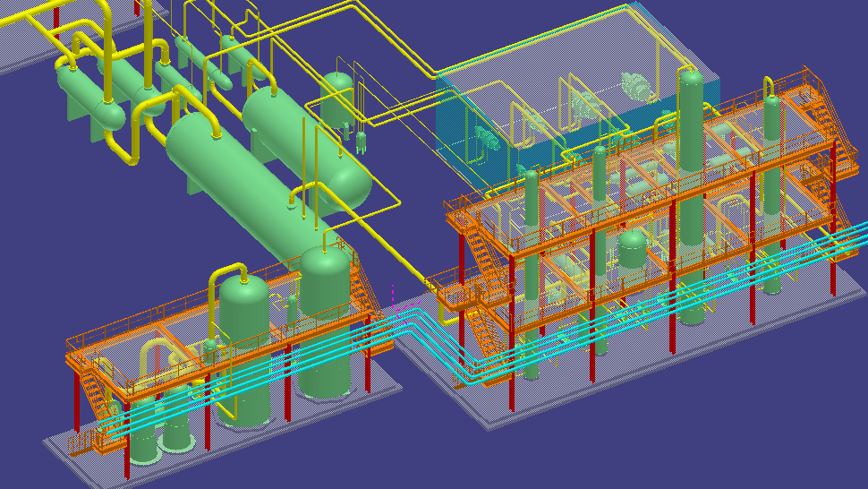The width and height of the screenshot is (868, 489).
Task: Select the tallest green column on right structure
Action: 692,195
